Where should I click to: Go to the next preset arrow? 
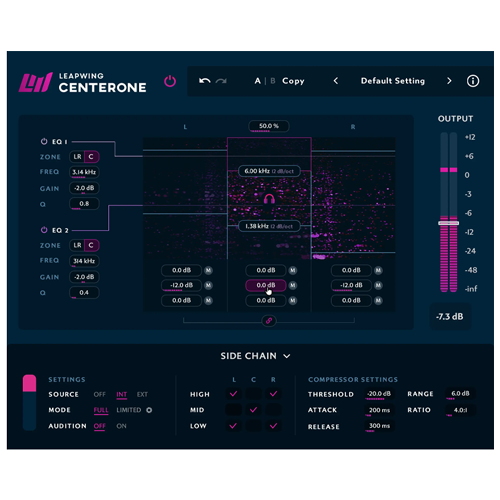click(449, 81)
